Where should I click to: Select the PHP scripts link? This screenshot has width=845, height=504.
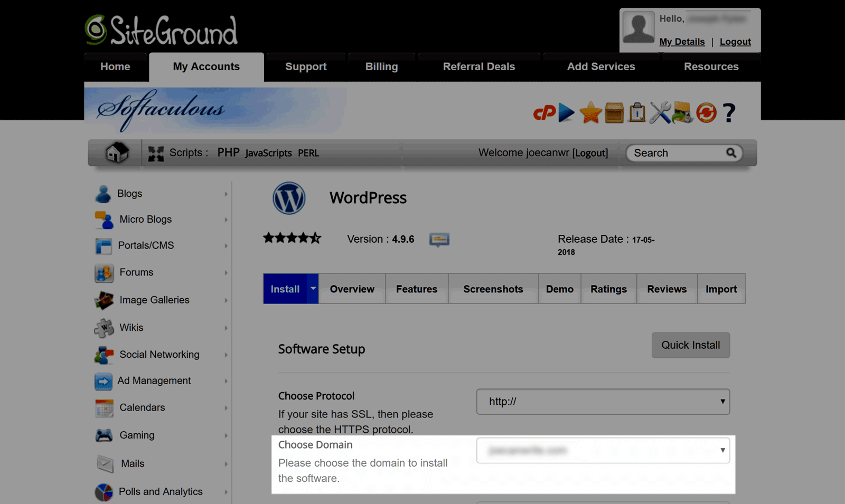pos(228,153)
